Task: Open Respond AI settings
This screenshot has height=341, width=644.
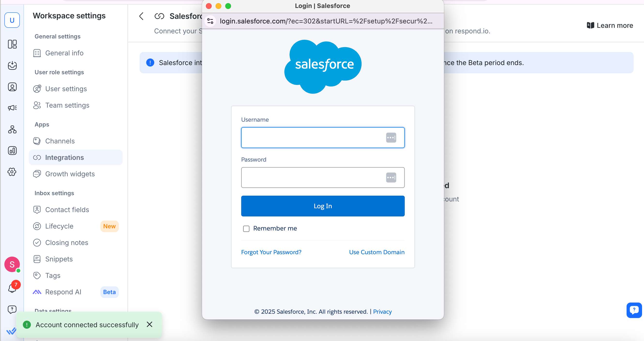Action: 75,292
